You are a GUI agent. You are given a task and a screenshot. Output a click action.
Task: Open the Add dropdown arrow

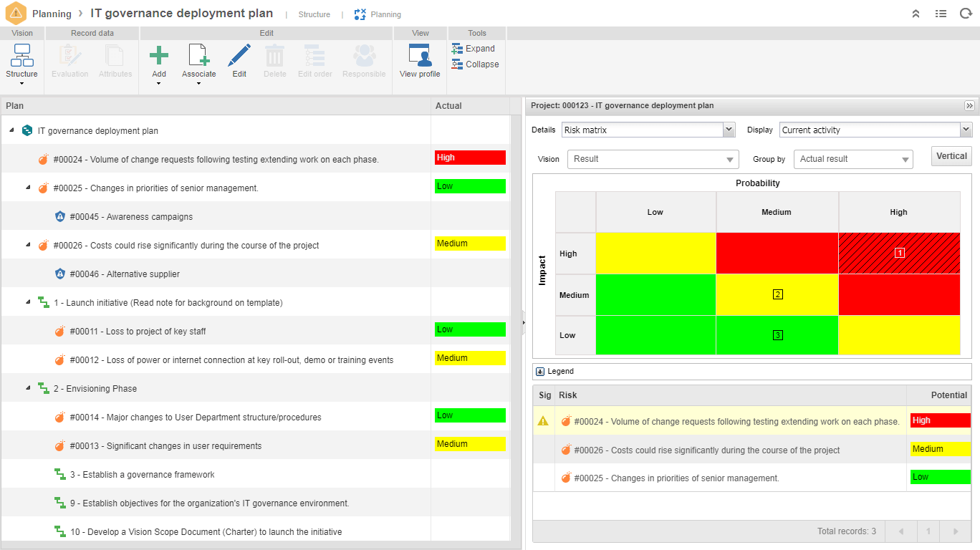click(x=159, y=84)
